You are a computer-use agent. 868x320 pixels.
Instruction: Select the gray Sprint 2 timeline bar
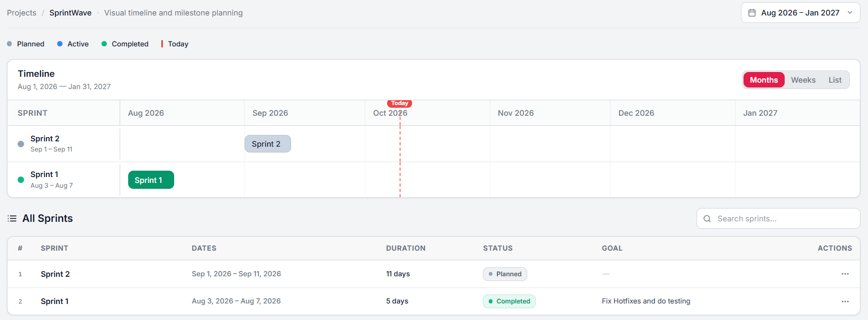pyautogui.click(x=268, y=144)
